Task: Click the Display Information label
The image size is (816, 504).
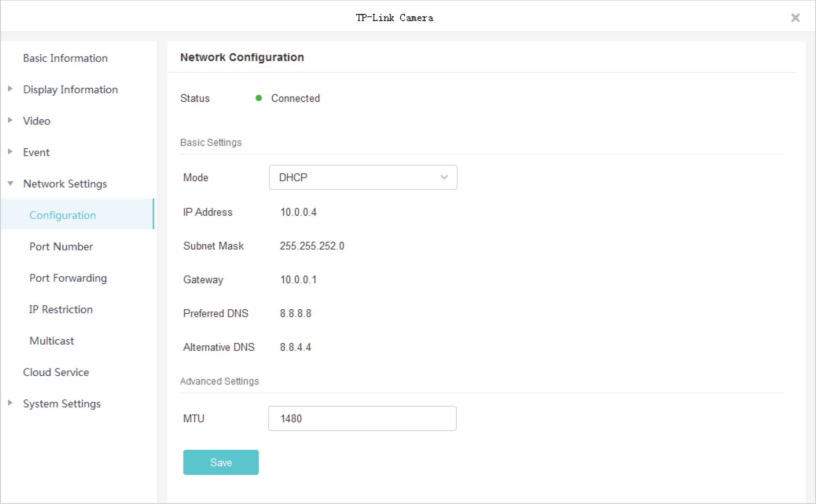Action: point(70,89)
